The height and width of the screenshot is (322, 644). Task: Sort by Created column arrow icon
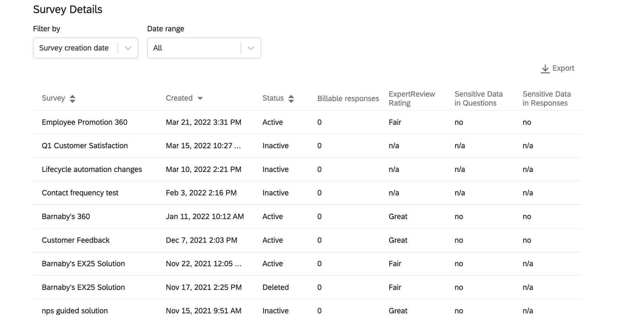coord(200,98)
